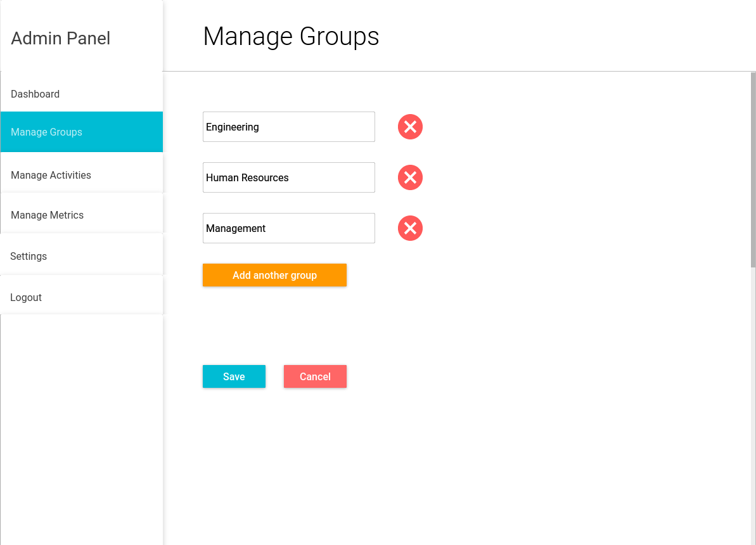Click the Add another group button
The width and height of the screenshot is (756, 545).
click(274, 275)
